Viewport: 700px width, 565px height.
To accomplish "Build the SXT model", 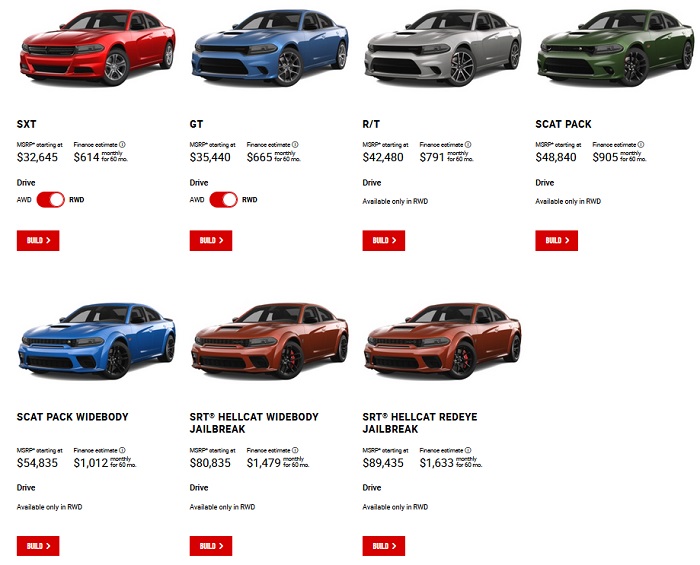I will 38,241.
